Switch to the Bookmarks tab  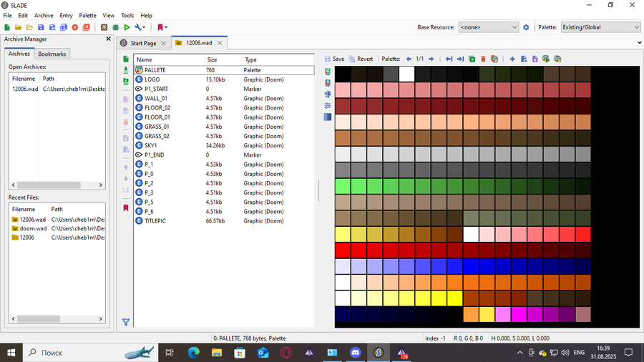click(x=52, y=54)
